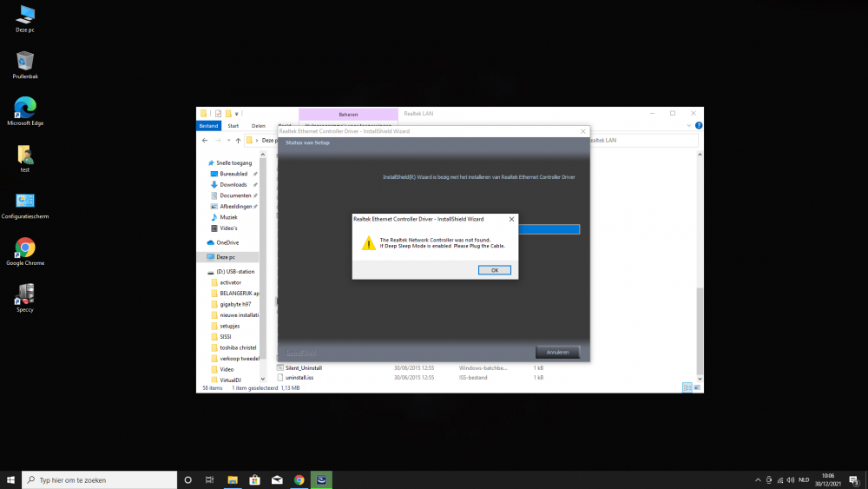Go up one folder level
The height and width of the screenshot is (489, 868).
(238, 141)
